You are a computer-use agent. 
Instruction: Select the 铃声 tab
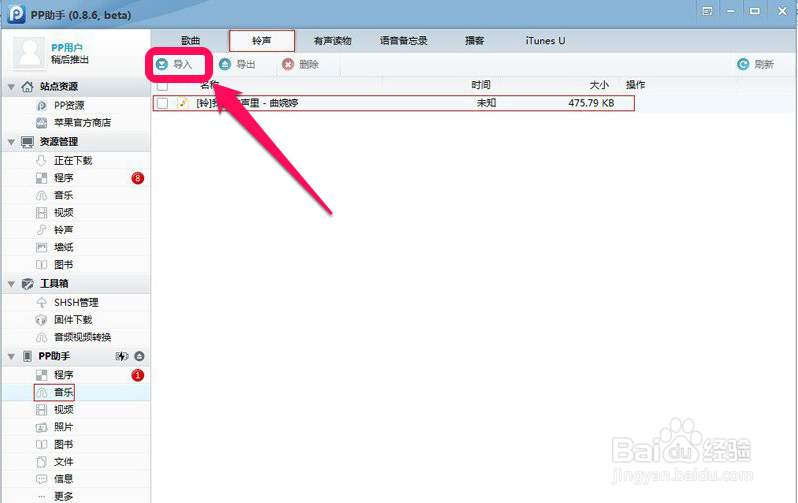262,41
